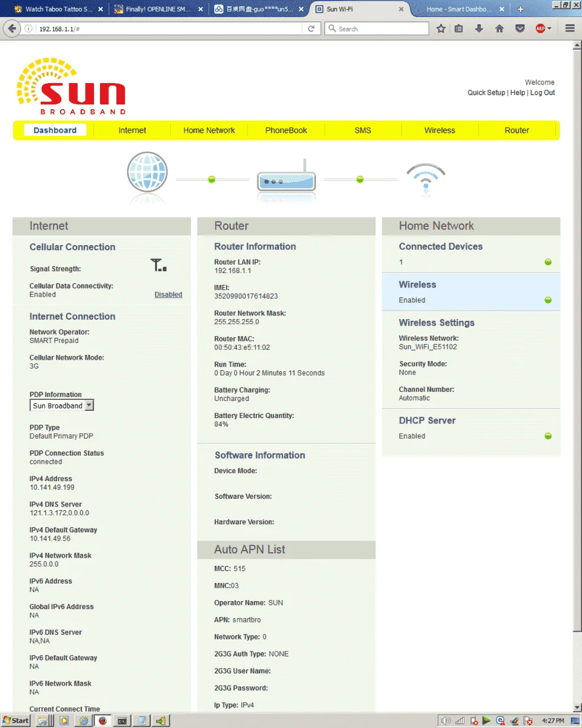Click the Disabled cellular data link
Screen dimensions: 582x728
click(x=169, y=294)
